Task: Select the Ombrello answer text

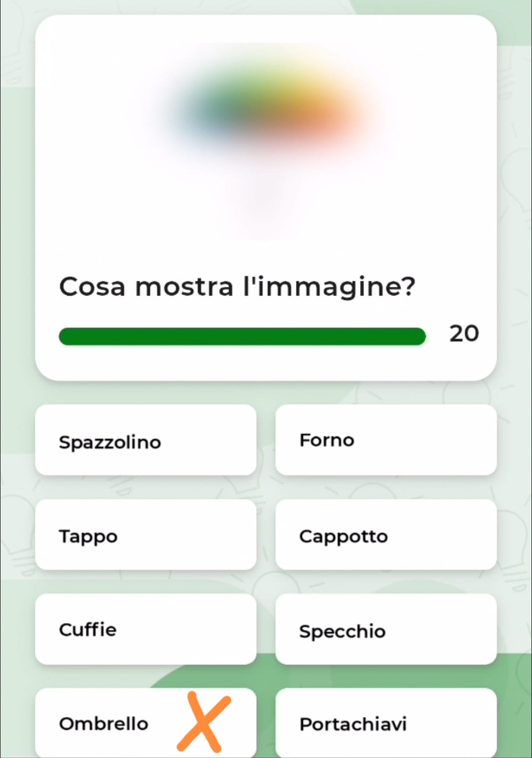Action: (103, 724)
